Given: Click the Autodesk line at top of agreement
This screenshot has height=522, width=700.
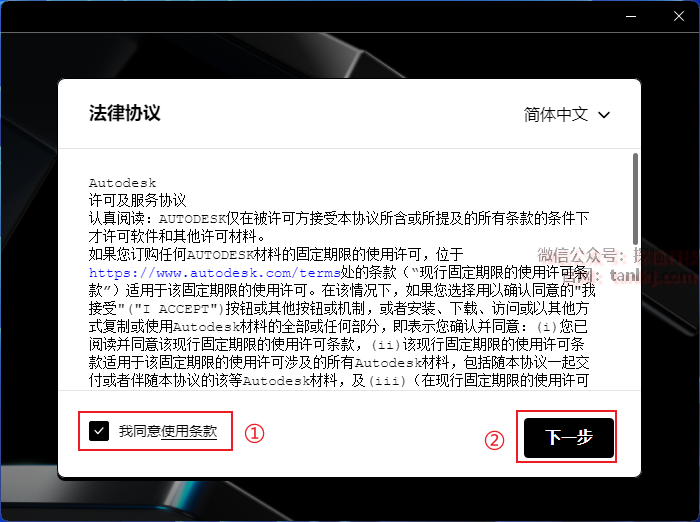Looking at the screenshot, I should coord(122,183).
